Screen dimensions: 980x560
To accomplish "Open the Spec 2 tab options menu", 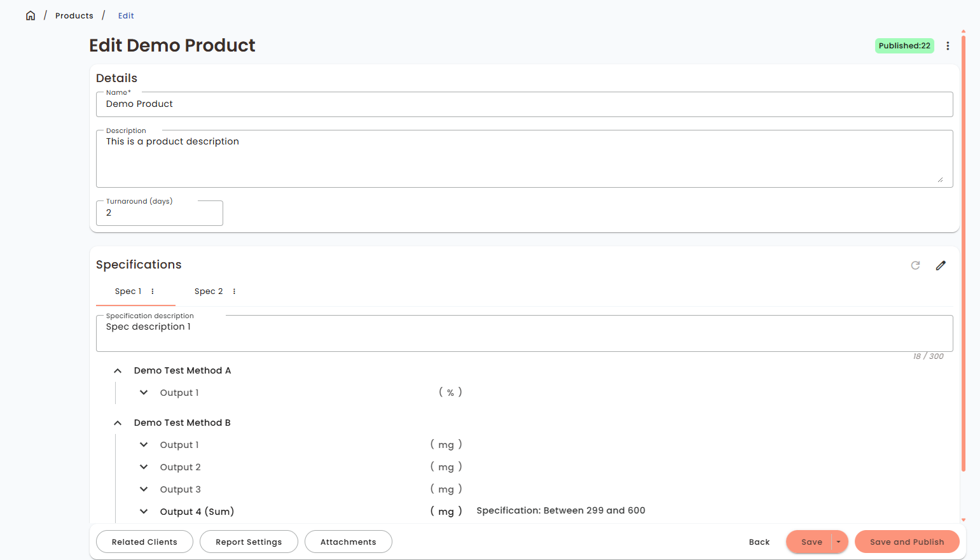I will [x=234, y=291].
